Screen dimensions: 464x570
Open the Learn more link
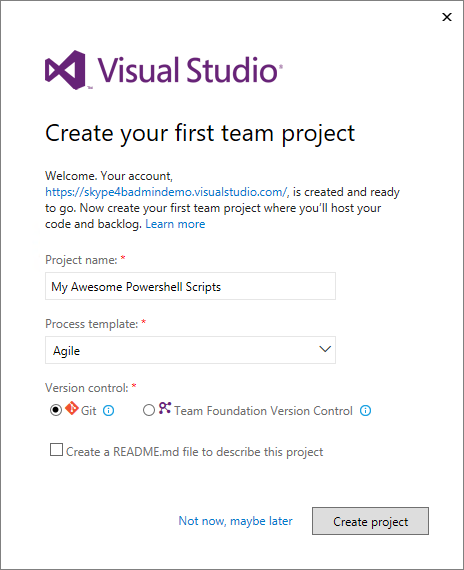coord(175,224)
